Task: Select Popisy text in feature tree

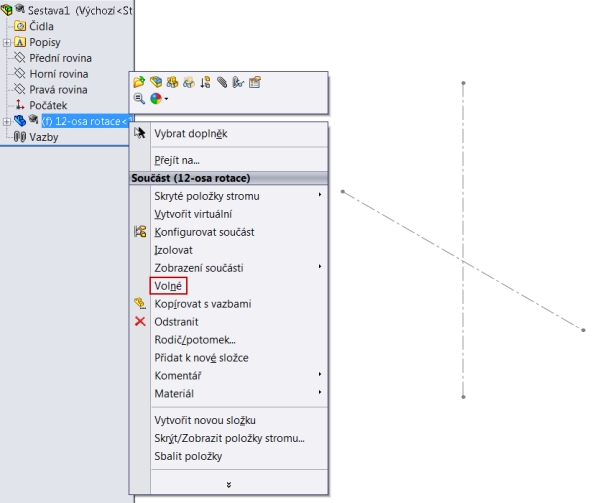Action: click(x=45, y=42)
